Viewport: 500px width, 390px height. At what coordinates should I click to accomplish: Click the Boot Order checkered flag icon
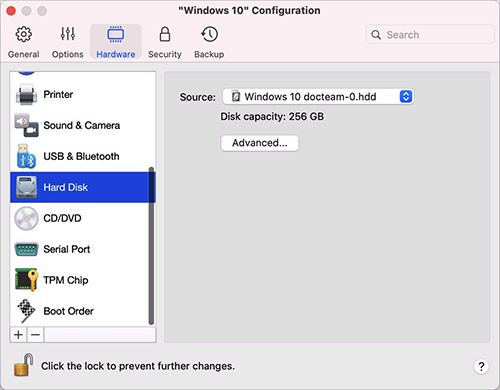click(26, 311)
